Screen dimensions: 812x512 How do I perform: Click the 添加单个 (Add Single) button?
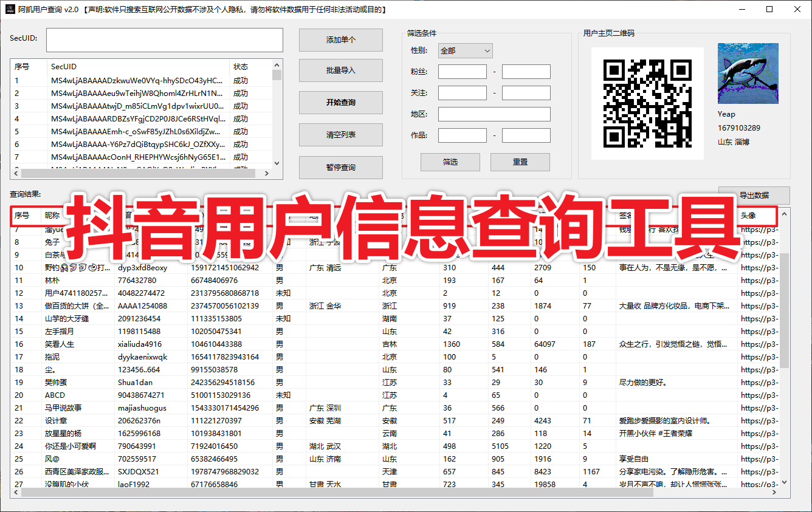[340, 40]
